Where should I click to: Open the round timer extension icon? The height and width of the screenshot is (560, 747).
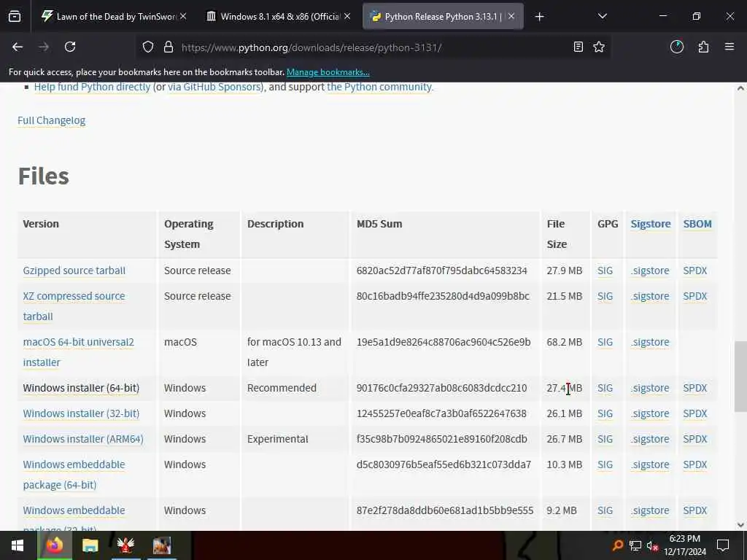point(677,47)
